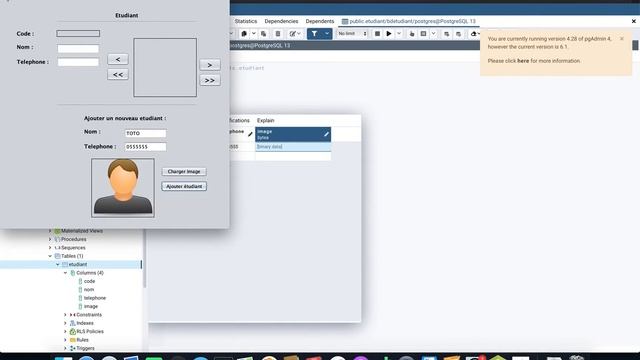This screenshot has width=640, height=360.
Task: Click the Commit icon in pgAdmin toolbar
Action: (x=447, y=34)
